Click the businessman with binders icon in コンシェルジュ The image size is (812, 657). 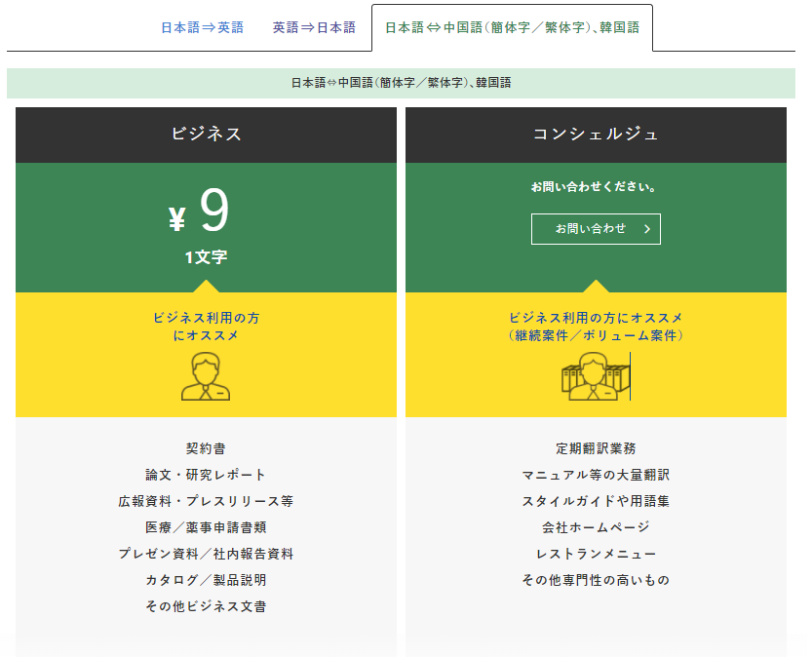pyautogui.click(x=596, y=376)
